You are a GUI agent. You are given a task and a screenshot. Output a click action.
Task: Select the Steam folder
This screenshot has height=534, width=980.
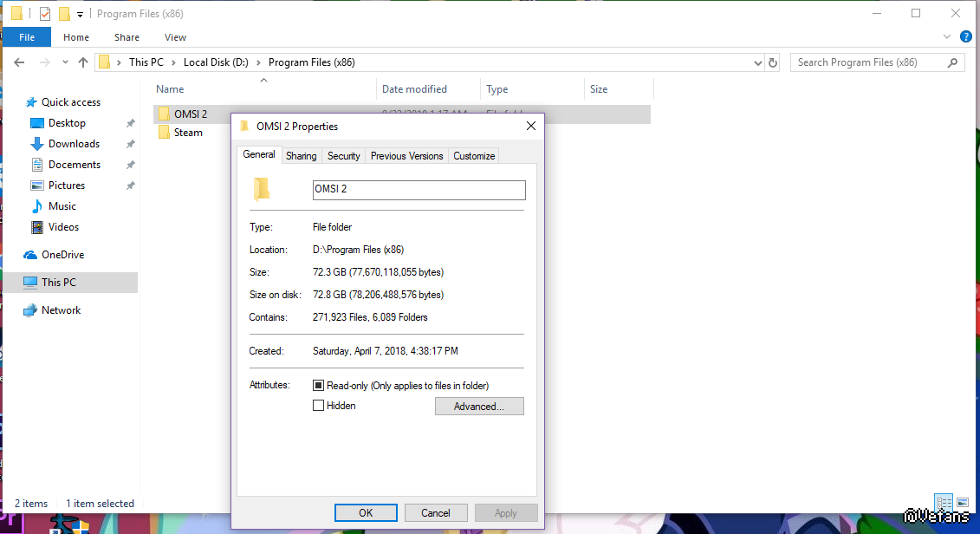click(188, 133)
